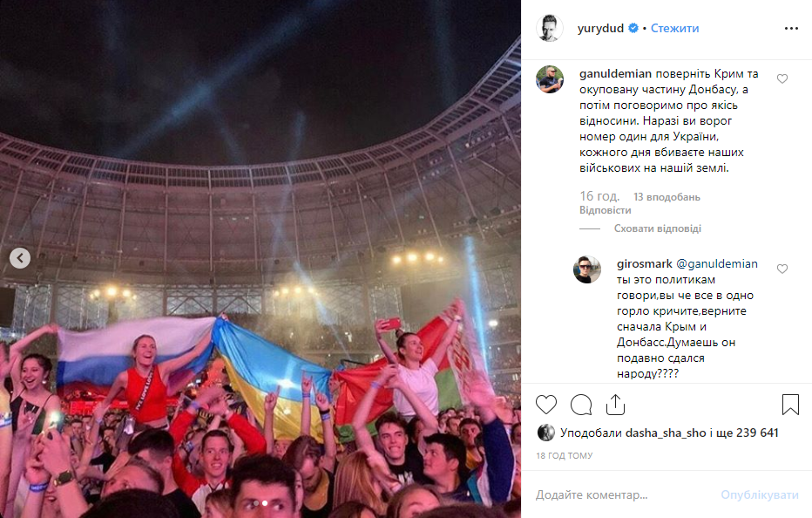Click 'Опублікувати' publish button
The height and width of the screenshot is (518, 812).
[x=760, y=495]
